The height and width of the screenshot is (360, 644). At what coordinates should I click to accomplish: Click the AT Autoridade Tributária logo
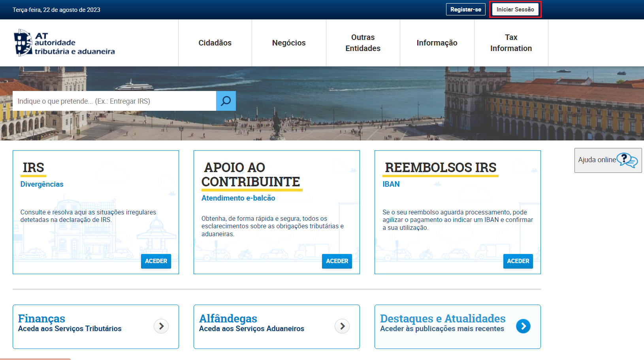(x=64, y=43)
